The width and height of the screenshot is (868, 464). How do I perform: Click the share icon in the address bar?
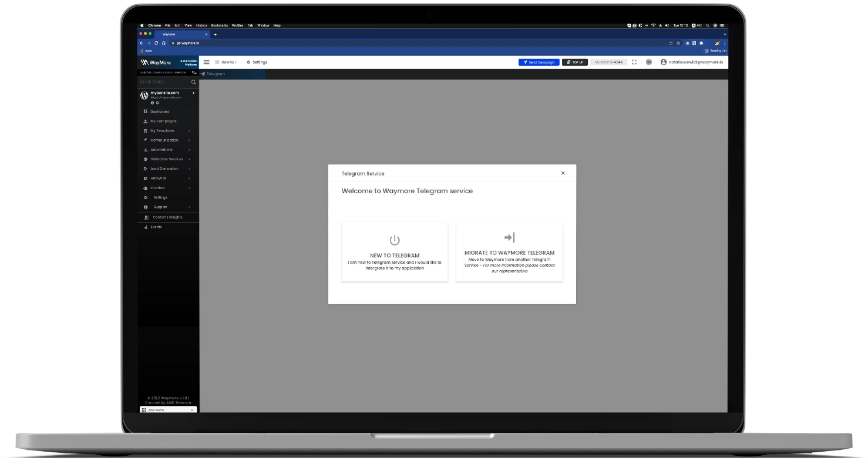tap(671, 43)
